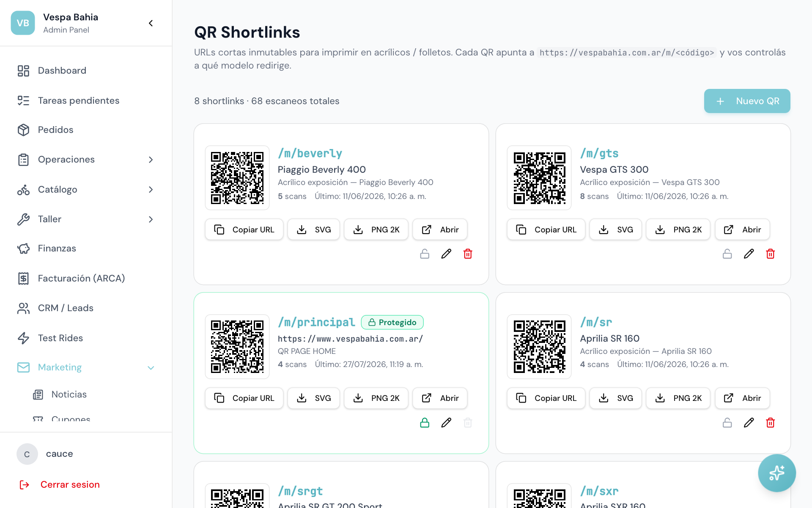Open the /m/sr link with Abrir
Image resolution: width=812 pixels, height=508 pixels.
pos(742,398)
